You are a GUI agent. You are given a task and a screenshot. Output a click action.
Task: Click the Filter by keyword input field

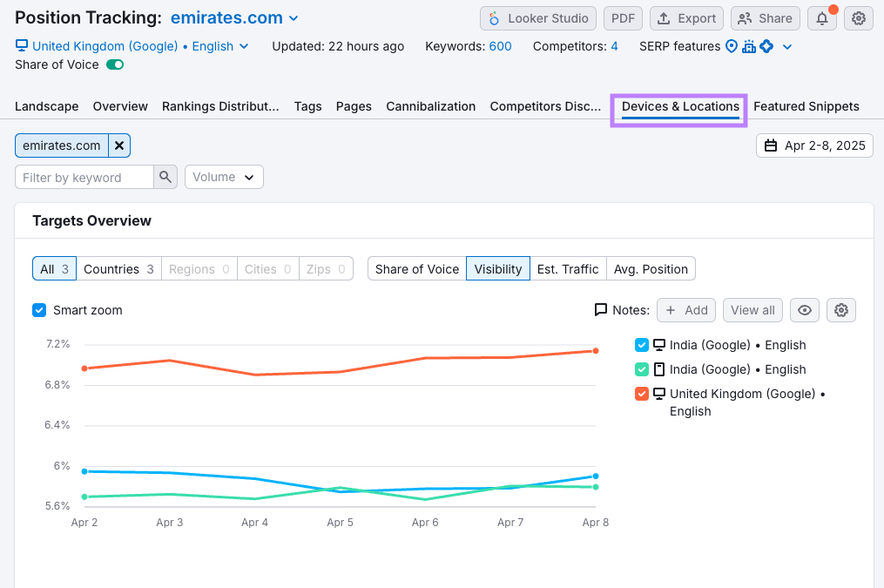(x=84, y=178)
